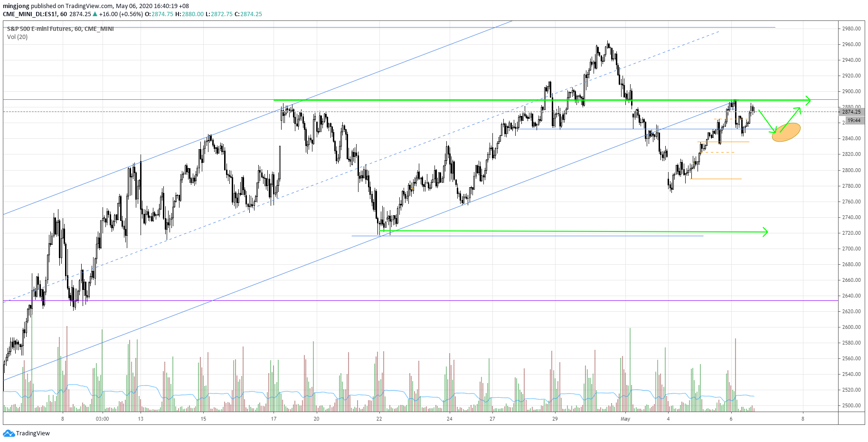Viewport: 868px width, 442px height.
Task: Click the 2840.00 price axis label
Action: tap(851, 138)
